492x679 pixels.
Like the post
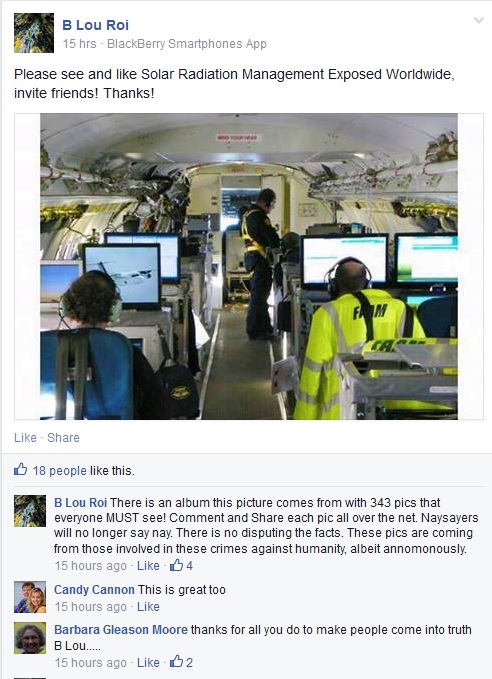coord(25,437)
